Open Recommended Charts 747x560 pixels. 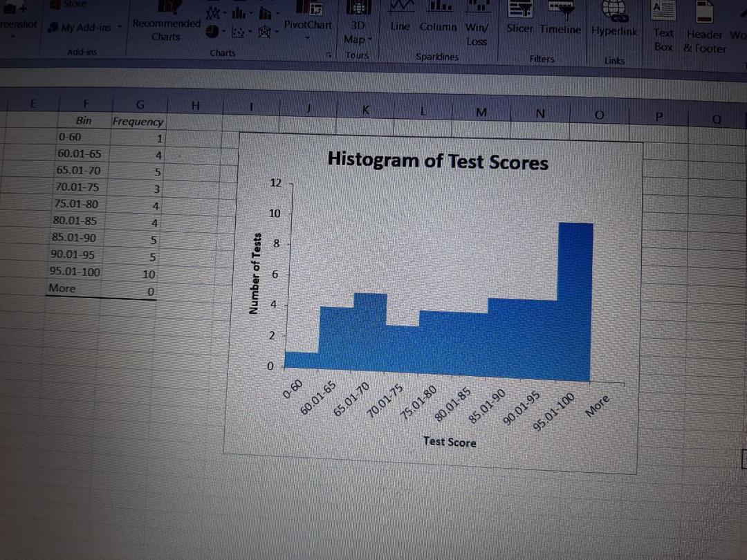pyautogui.click(x=166, y=21)
